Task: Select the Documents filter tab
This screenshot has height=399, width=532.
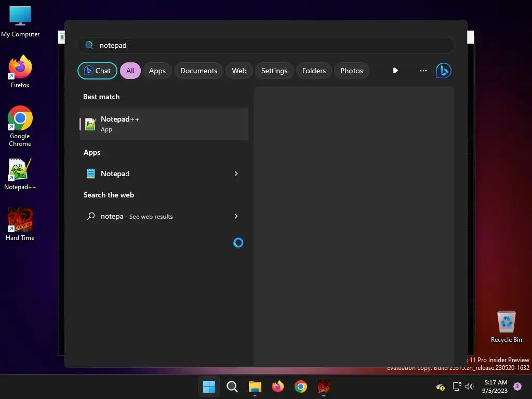Action: (x=198, y=71)
